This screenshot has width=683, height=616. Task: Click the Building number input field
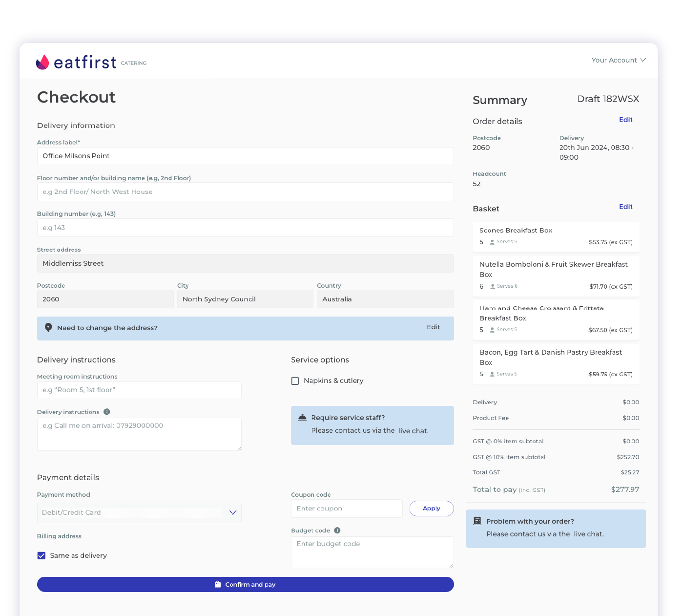[246, 228]
